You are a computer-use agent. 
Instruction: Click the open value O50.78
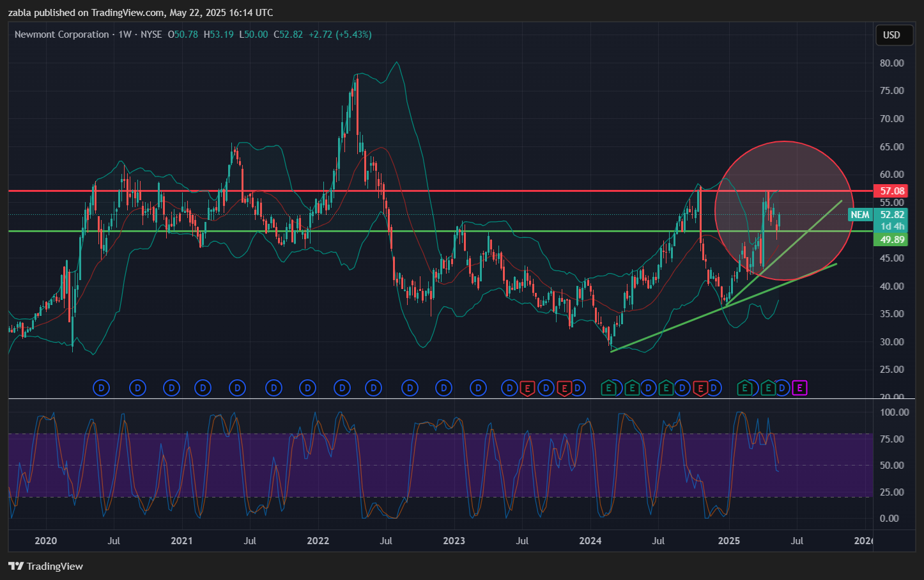183,35
